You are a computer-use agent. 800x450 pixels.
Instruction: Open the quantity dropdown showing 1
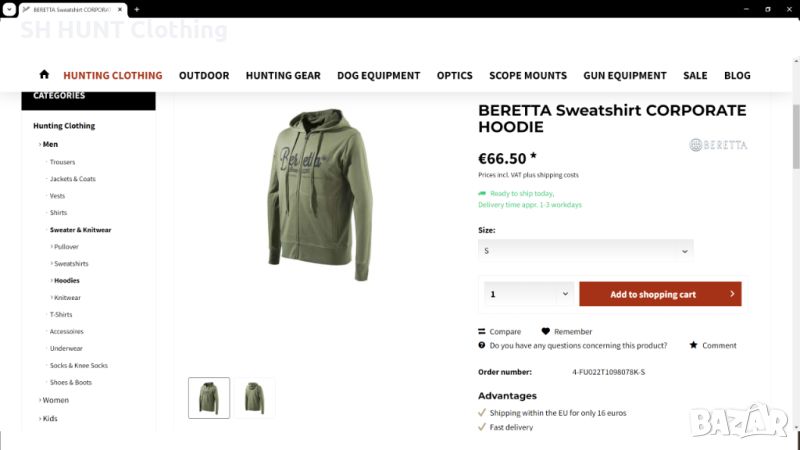529,294
